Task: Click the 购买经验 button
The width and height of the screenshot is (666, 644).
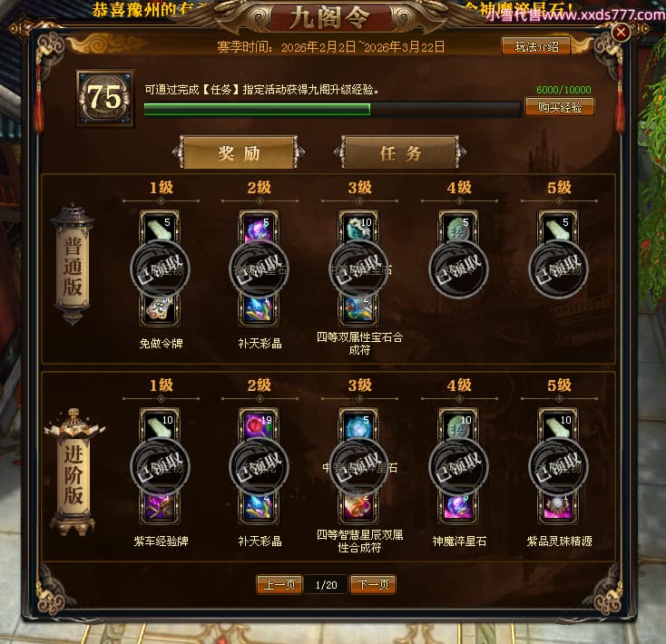Action: 560,107
